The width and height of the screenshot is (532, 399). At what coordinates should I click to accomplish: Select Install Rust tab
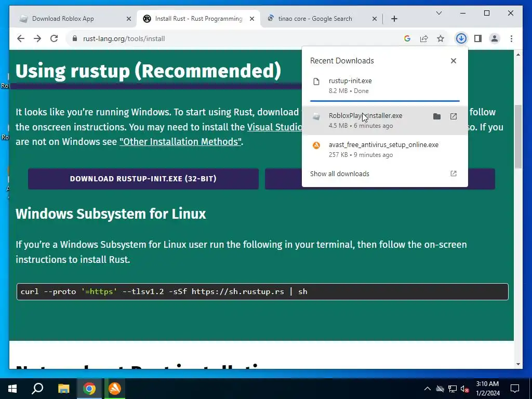(x=198, y=19)
